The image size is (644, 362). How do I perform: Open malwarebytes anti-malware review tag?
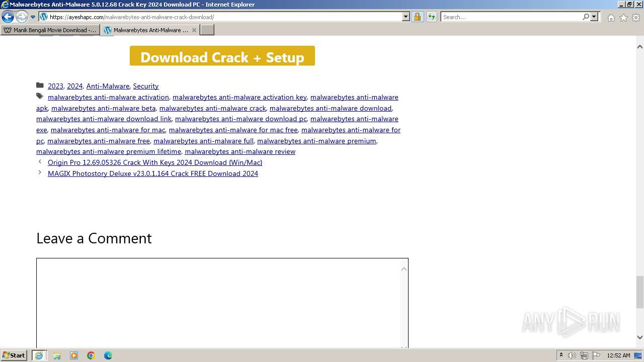tap(240, 151)
